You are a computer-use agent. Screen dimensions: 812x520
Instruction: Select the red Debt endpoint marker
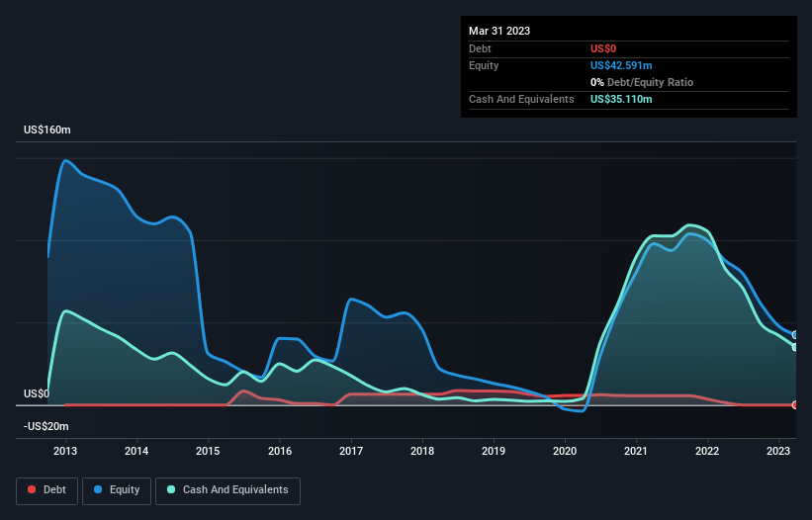coord(795,404)
